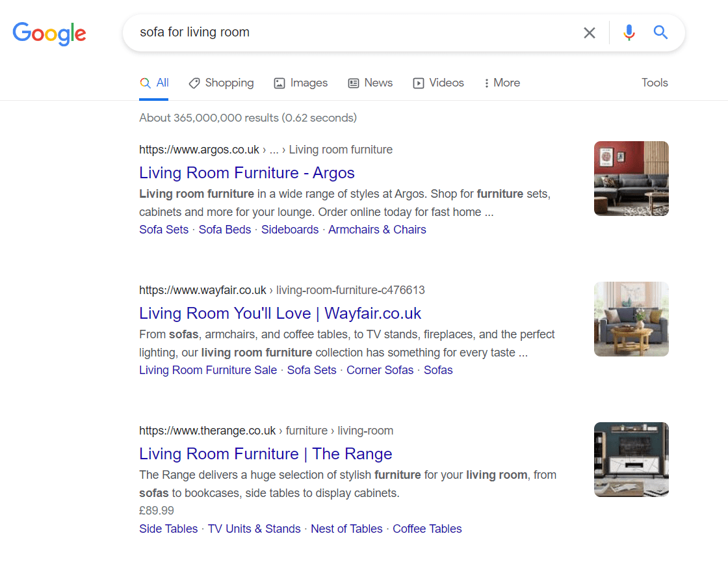The image size is (728, 564).
Task: Click the microphone voice search icon
Action: [x=629, y=32]
